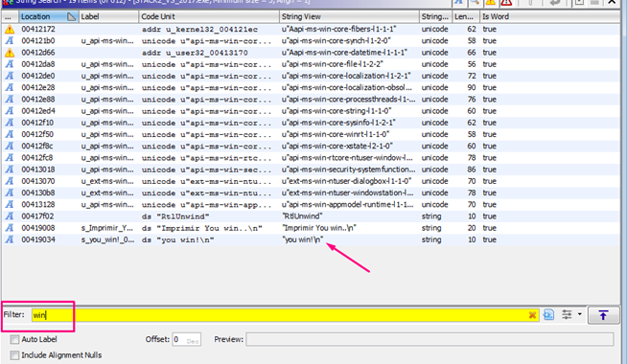This screenshot has width=627, height=364.
Task: Click the string icon of row 00412e88
Action: pyautogui.click(x=10, y=99)
